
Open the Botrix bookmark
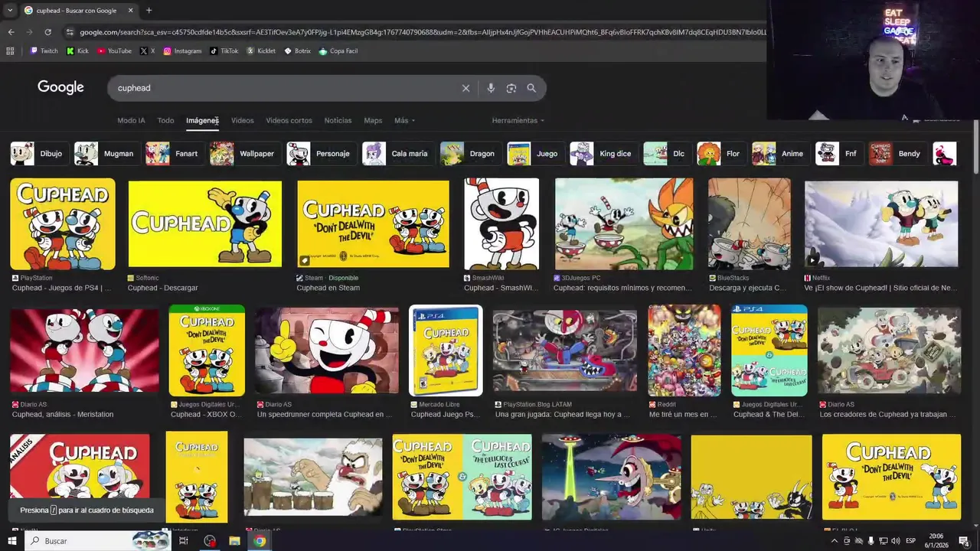tap(297, 51)
